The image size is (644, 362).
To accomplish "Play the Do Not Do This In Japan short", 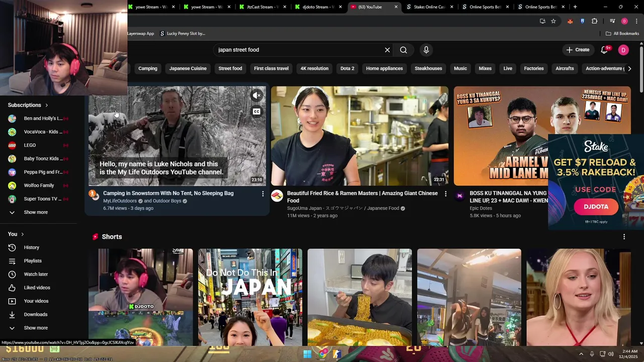I will tap(250, 297).
